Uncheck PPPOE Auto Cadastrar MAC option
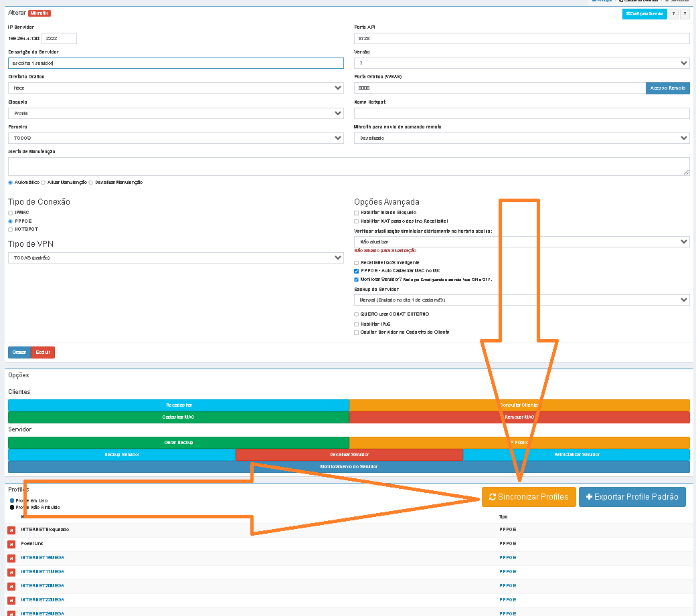This screenshot has height=616, width=696. [356, 271]
